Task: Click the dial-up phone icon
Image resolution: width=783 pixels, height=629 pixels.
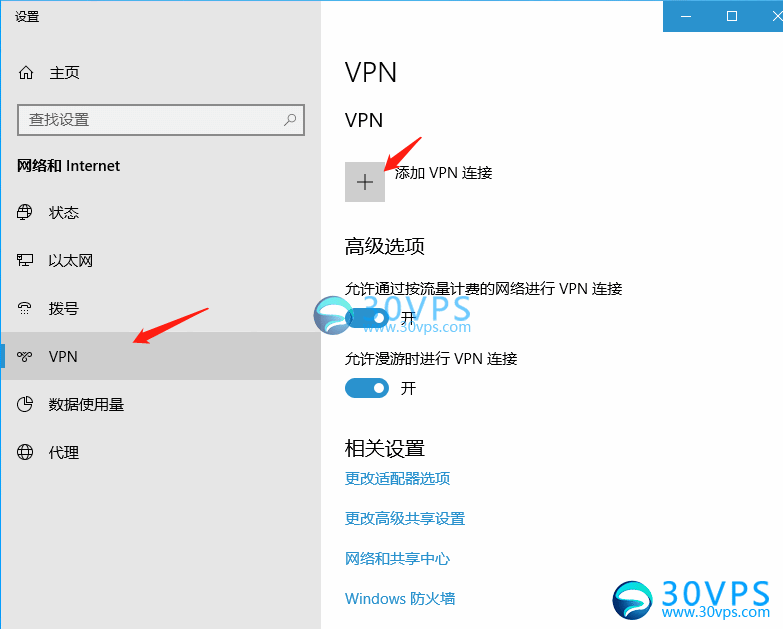Action: click(x=24, y=308)
